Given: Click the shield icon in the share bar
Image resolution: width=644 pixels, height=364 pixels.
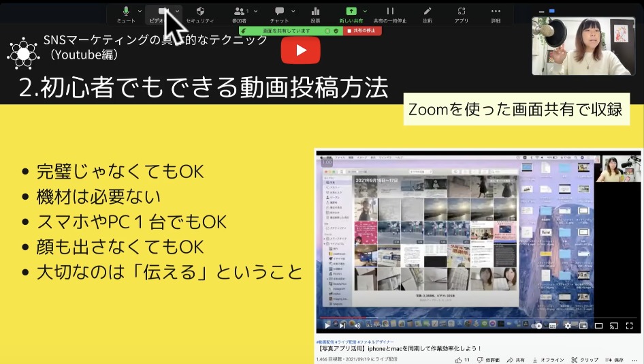Looking at the screenshot, I should [x=336, y=31].
